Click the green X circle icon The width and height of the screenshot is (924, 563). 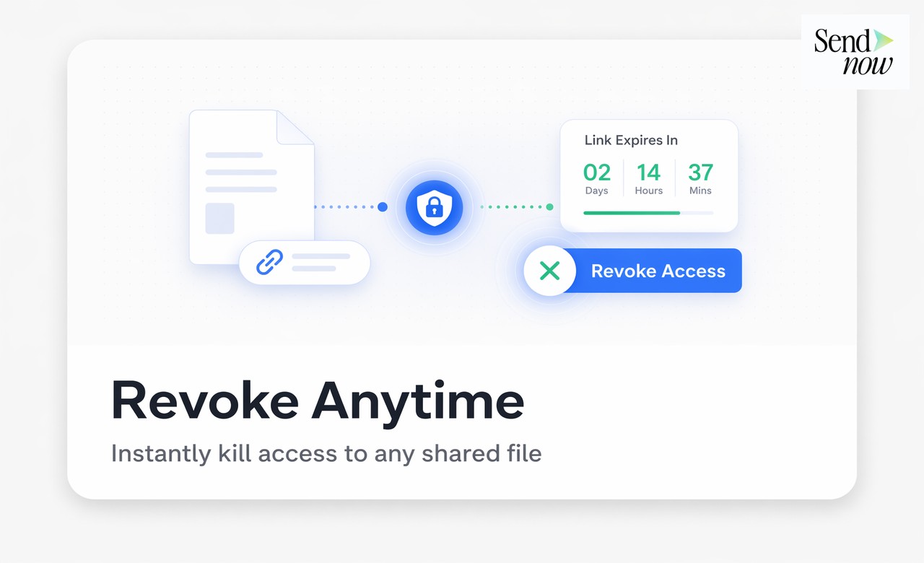550,271
